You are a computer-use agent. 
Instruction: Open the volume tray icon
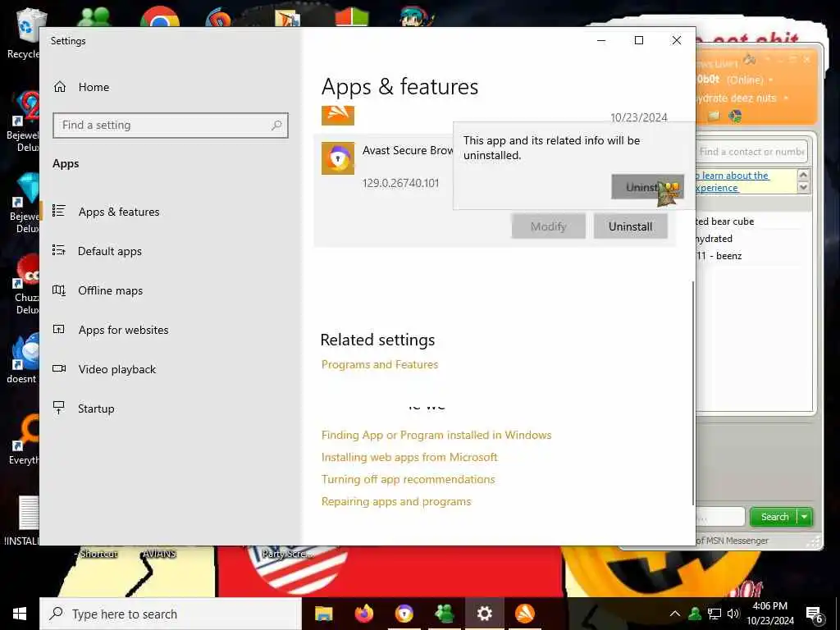[733, 614]
